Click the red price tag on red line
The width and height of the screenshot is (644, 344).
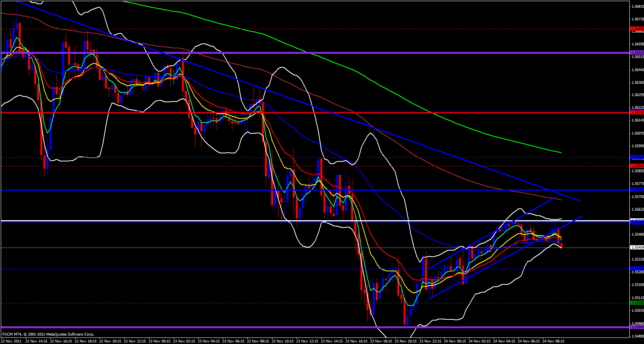tap(637, 112)
